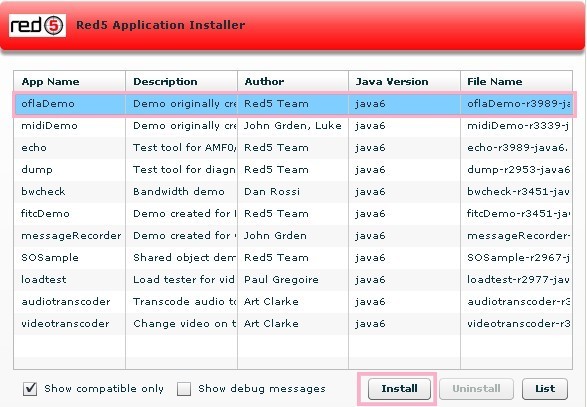The width and height of the screenshot is (587, 407).
Task: Click 'John Grden' author in messageRecorder row
Action: (x=293, y=236)
